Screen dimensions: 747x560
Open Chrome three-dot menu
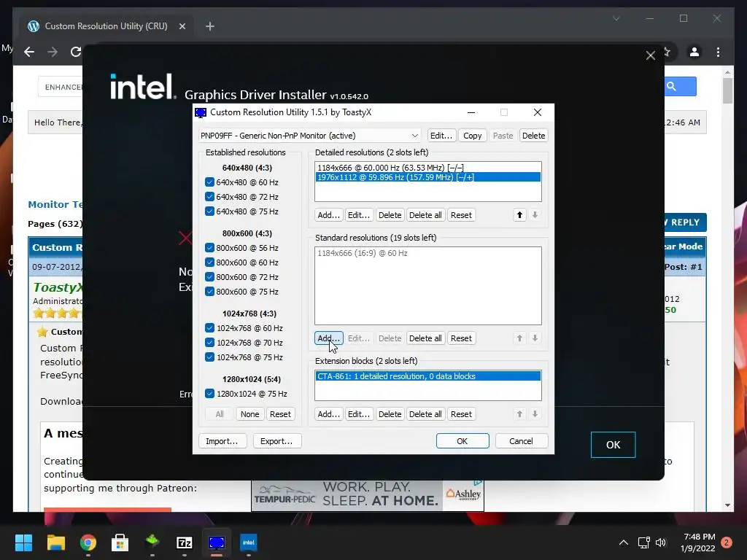click(718, 52)
